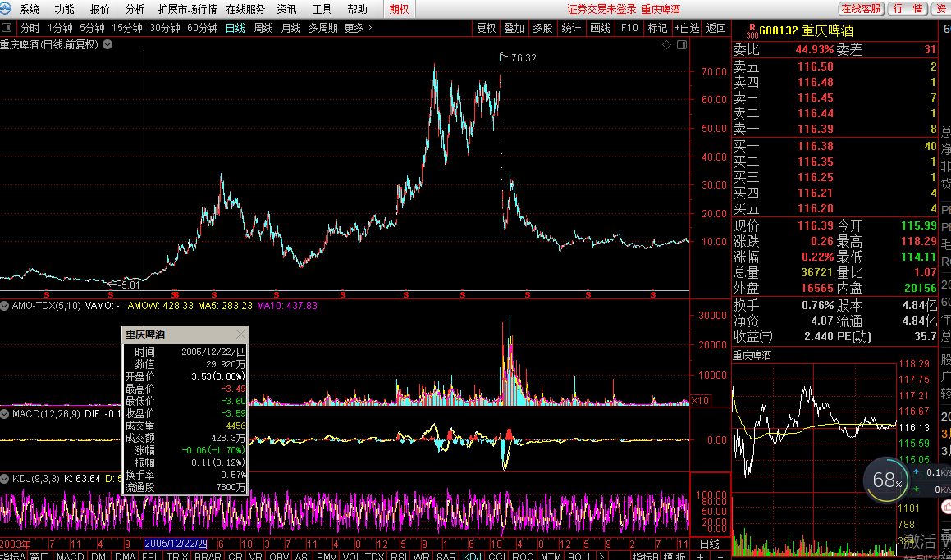Open the 更多 period options
The image size is (951, 560).
coord(358,28)
